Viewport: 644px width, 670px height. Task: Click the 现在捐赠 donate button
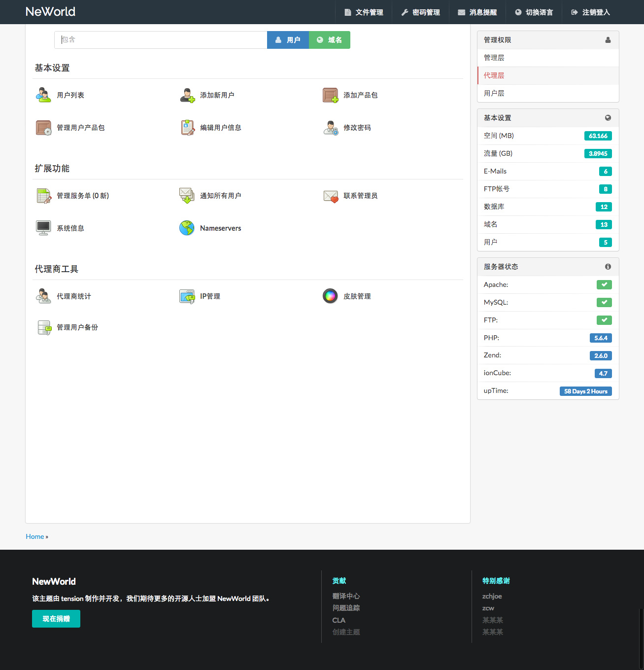tap(56, 619)
